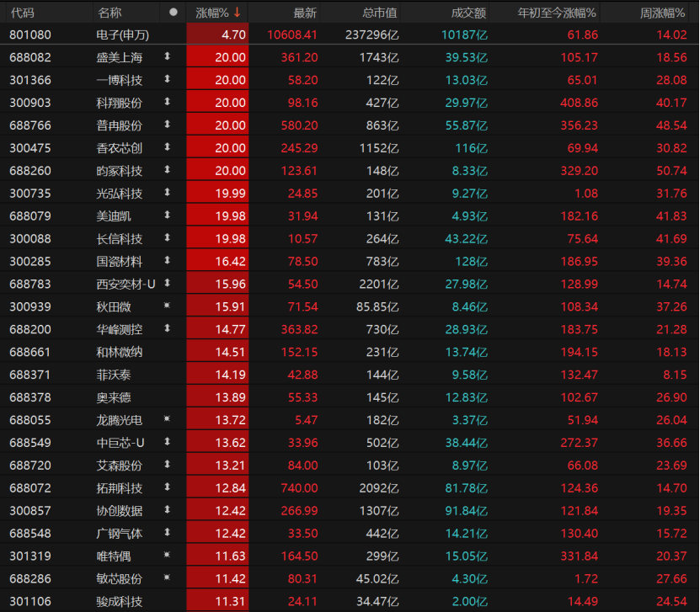Click the descending sort arrow next to 涨幅%

point(237,13)
